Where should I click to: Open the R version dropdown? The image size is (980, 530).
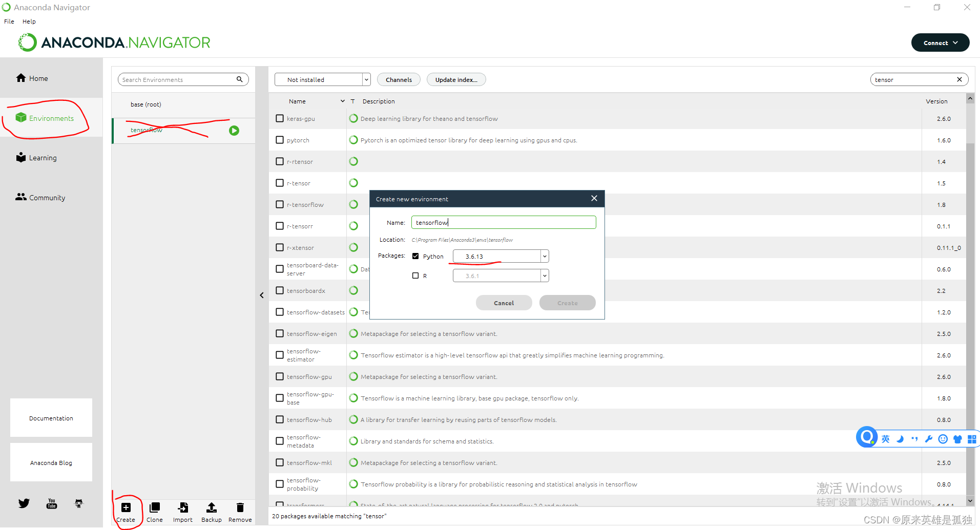click(x=545, y=275)
